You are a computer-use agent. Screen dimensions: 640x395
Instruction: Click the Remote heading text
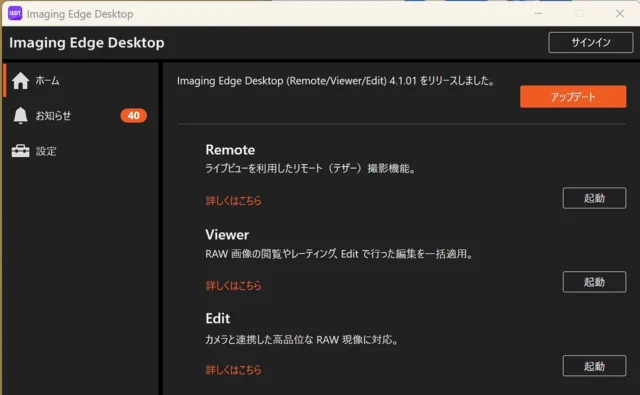[230, 150]
